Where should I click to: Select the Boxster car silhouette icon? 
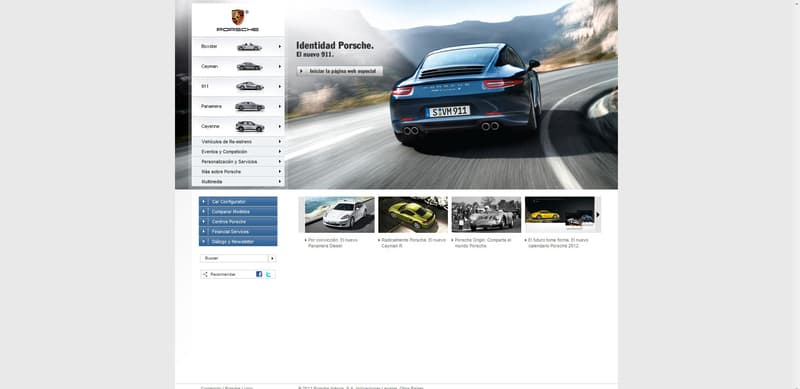point(249,47)
